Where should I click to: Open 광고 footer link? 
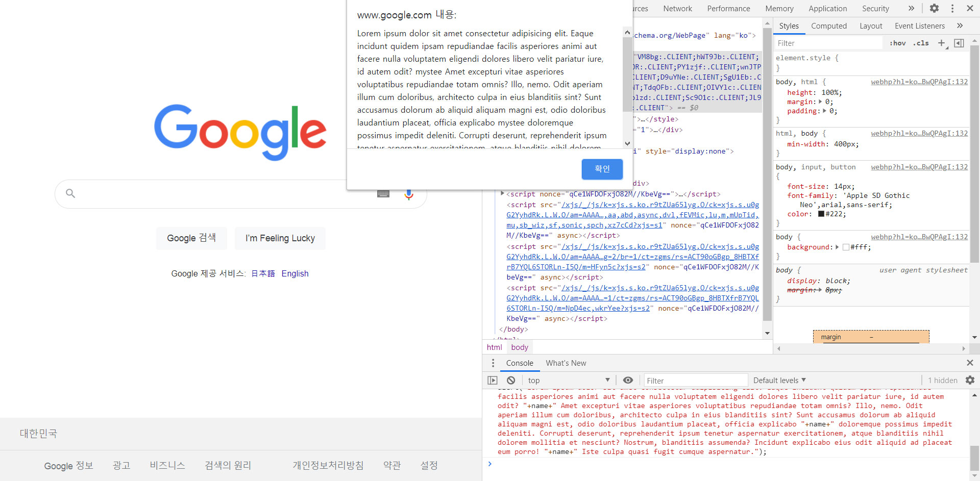[x=121, y=466]
